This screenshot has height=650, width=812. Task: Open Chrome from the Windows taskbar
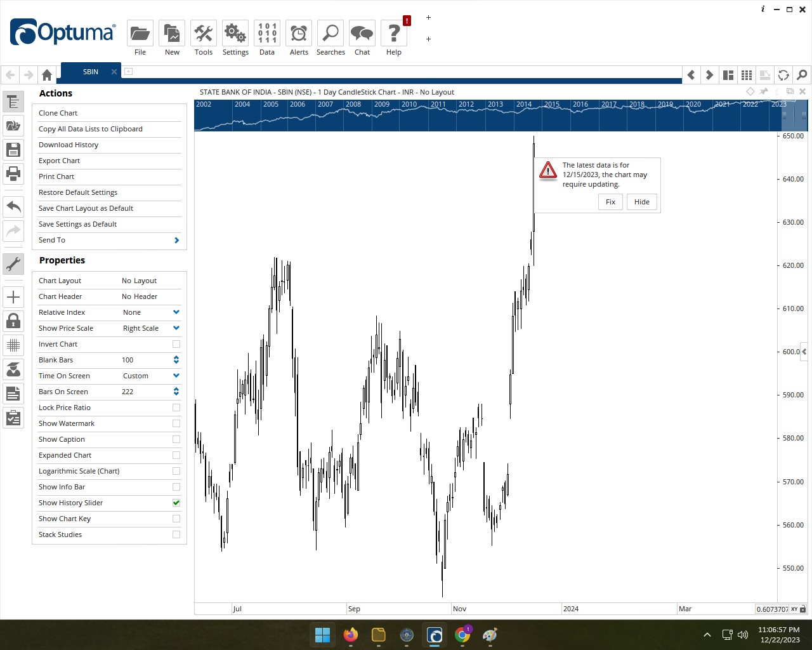pos(463,635)
